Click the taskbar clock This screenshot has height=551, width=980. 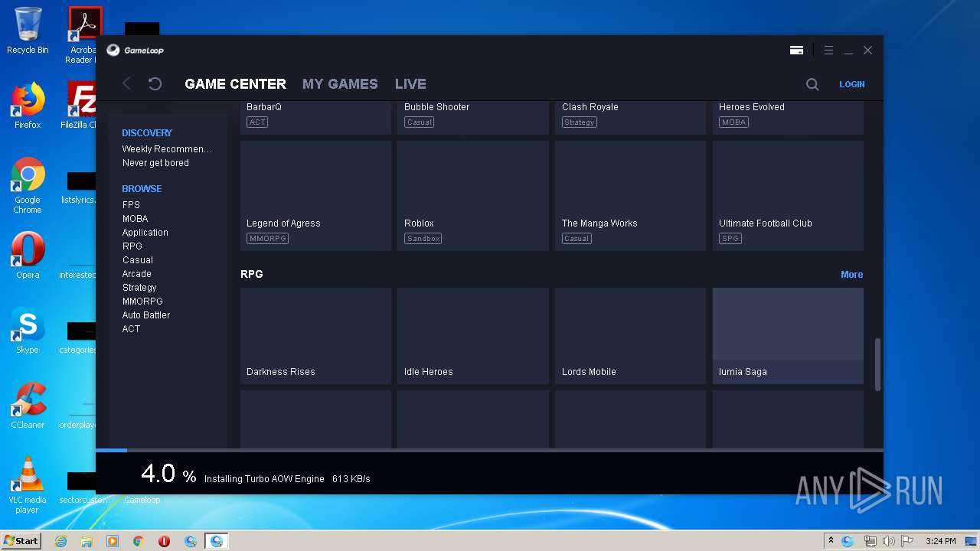(940, 541)
